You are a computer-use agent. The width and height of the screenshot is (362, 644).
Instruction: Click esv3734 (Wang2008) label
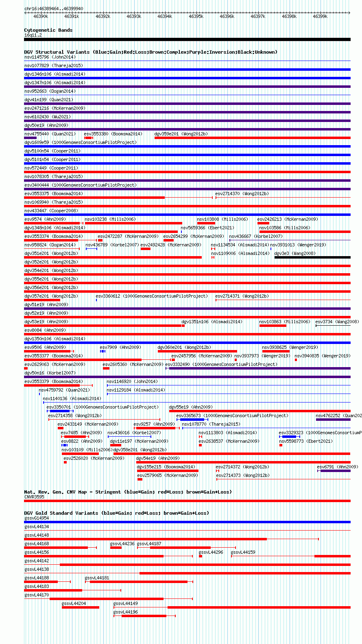tap(337, 322)
